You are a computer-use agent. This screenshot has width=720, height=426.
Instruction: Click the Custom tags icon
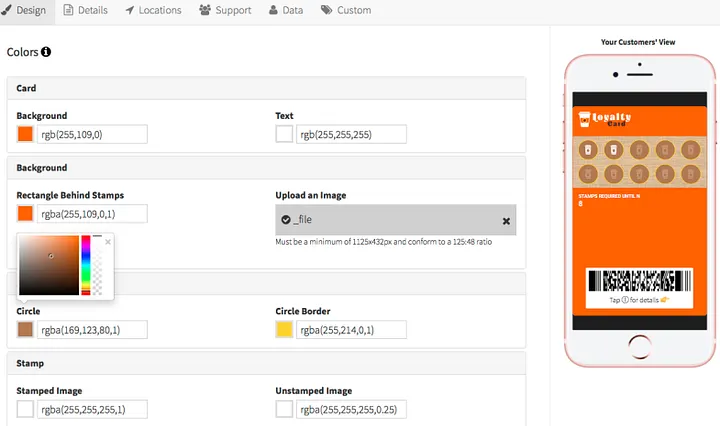point(326,10)
